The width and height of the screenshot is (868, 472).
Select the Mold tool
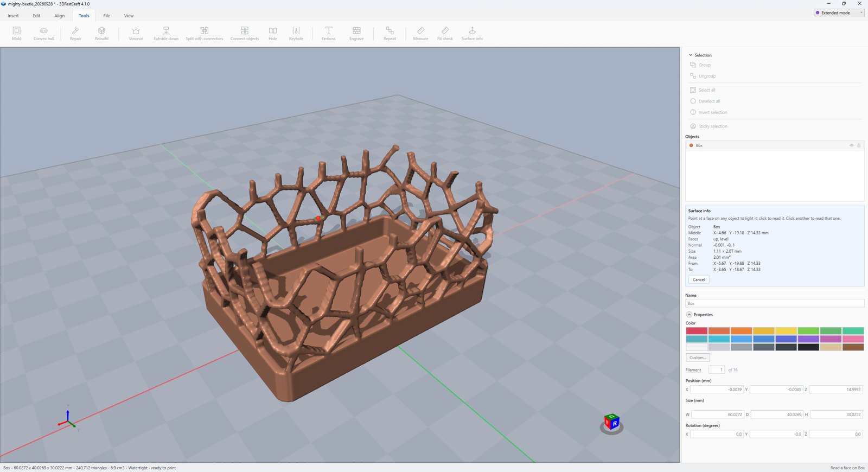tap(17, 34)
